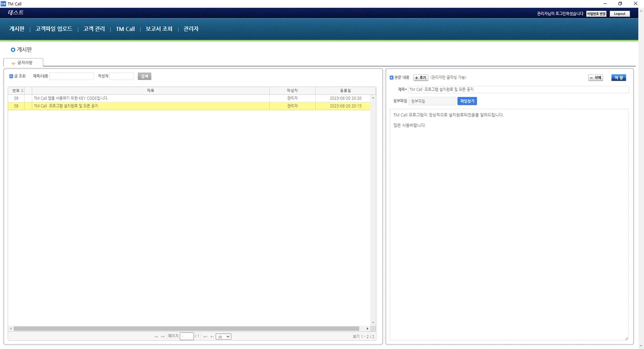Click the '(관리자만 글작성 가능)' note
The width and height of the screenshot is (644, 349).
pyautogui.click(x=448, y=77)
